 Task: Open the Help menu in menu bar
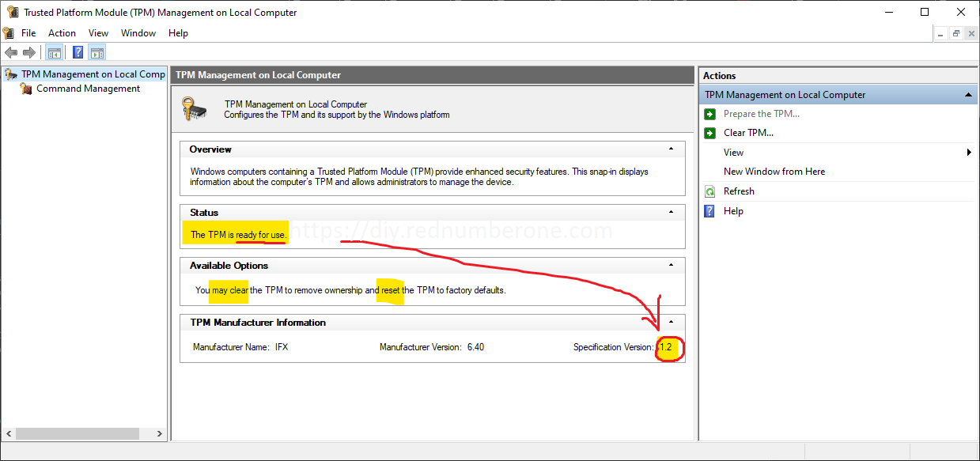178,33
